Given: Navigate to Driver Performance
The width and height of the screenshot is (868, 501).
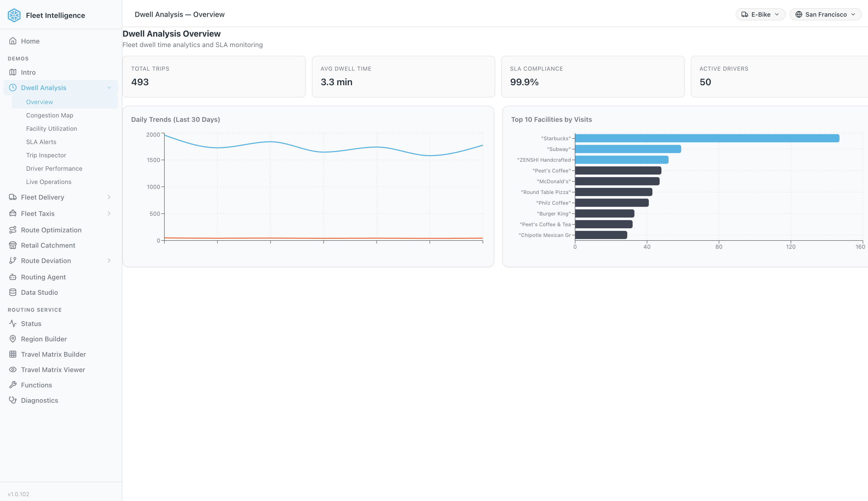Looking at the screenshot, I should [x=54, y=168].
